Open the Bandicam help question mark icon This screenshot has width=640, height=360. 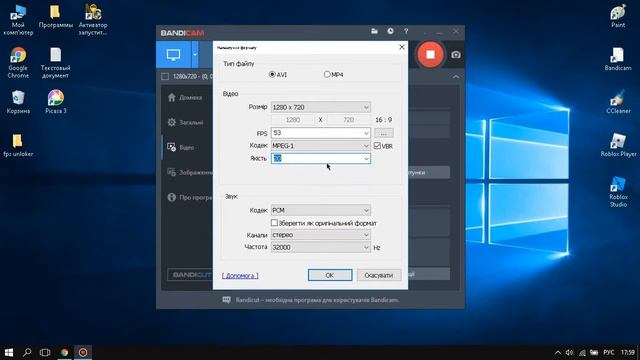coord(406,31)
